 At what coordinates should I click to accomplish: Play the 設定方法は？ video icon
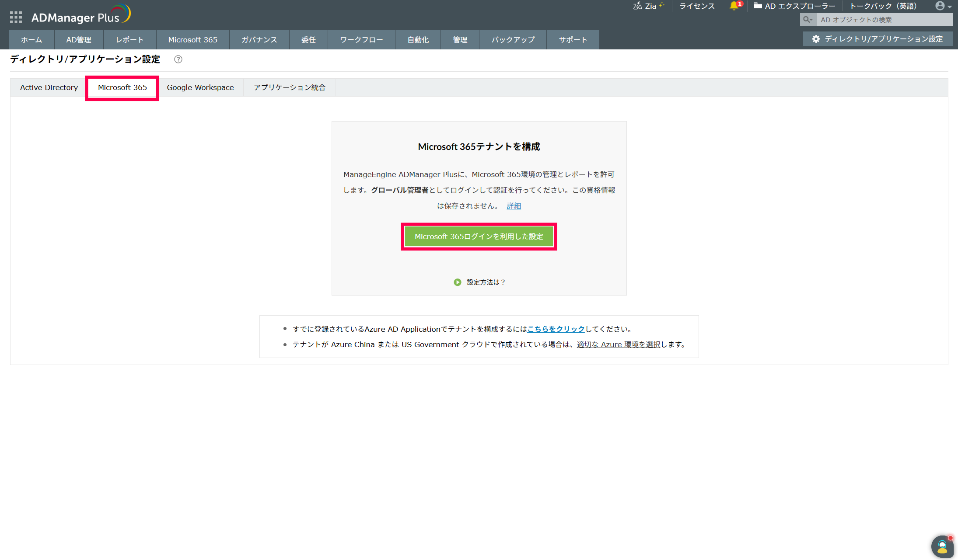[458, 282]
